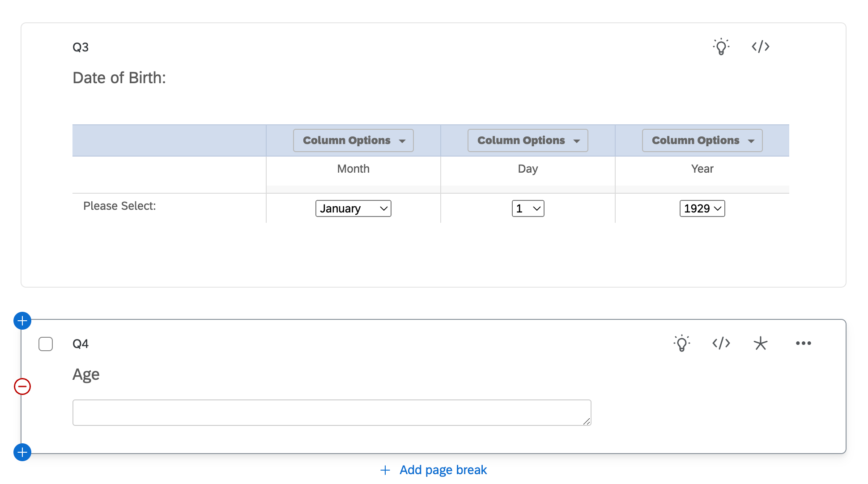The height and width of the screenshot is (484, 868).
Task: Change the Year dropdown from 1929
Action: tap(702, 208)
